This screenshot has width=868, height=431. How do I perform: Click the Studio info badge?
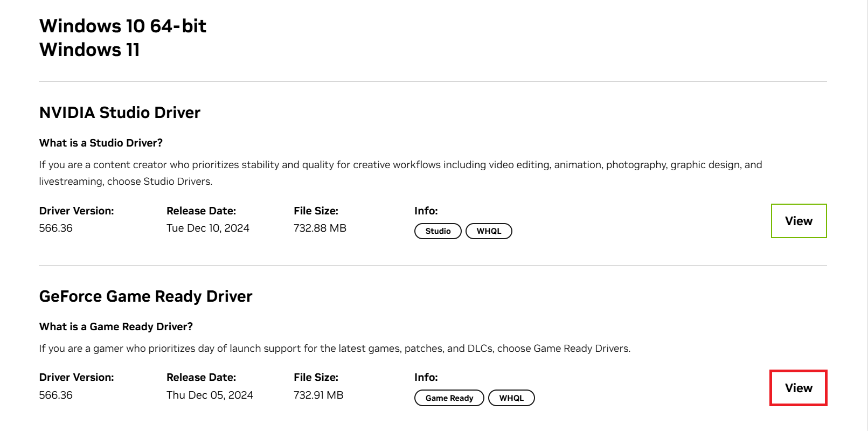click(438, 231)
